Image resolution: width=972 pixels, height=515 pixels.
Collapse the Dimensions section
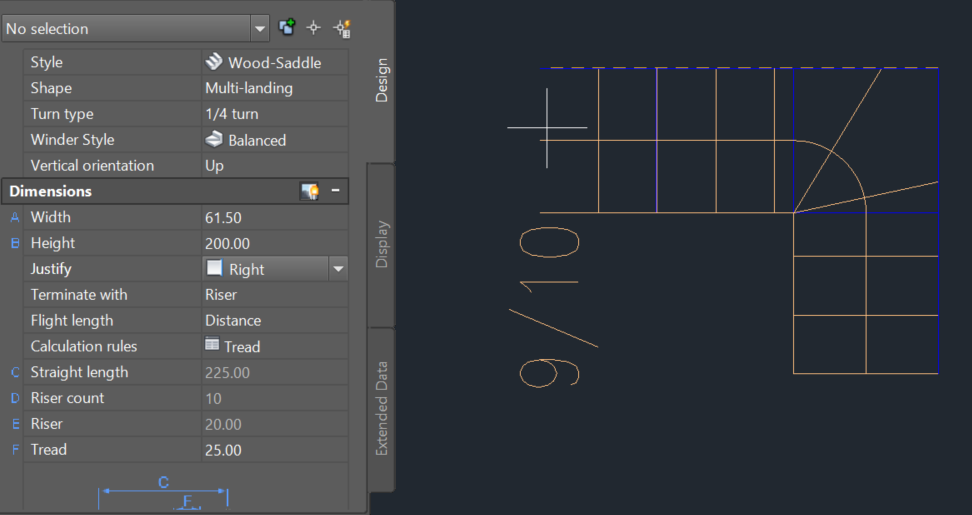[335, 190]
